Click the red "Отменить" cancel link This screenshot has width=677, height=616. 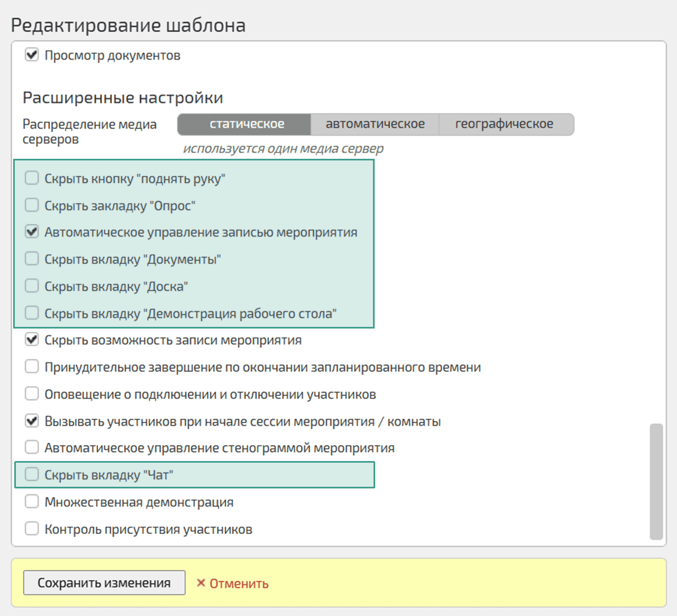(x=233, y=584)
